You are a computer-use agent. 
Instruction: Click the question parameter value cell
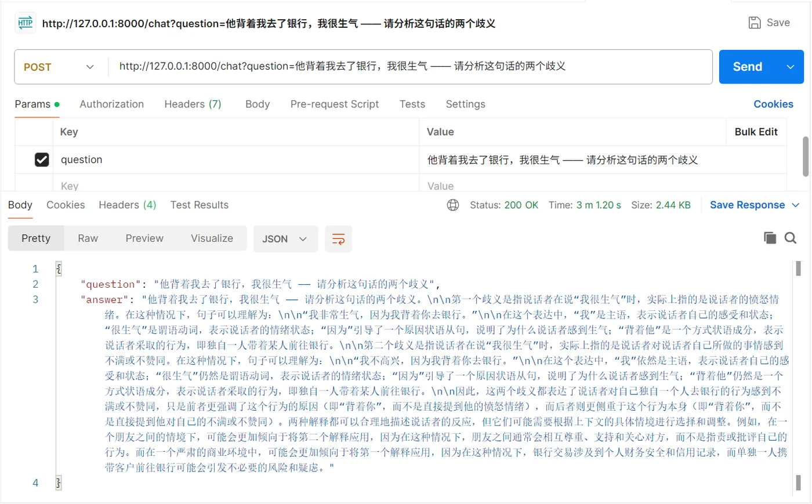pos(603,159)
